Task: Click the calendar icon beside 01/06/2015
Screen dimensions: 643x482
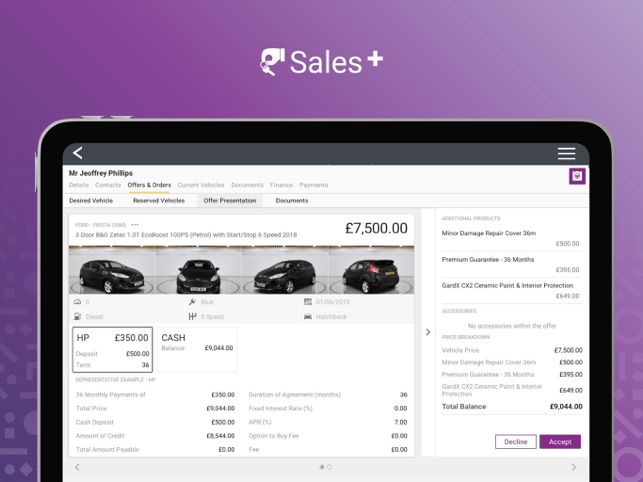Action: (x=308, y=302)
